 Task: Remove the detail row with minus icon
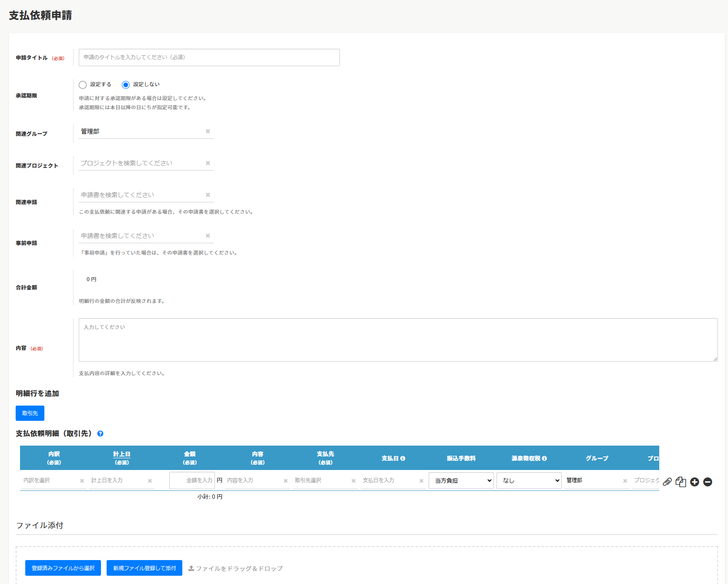click(708, 482)
